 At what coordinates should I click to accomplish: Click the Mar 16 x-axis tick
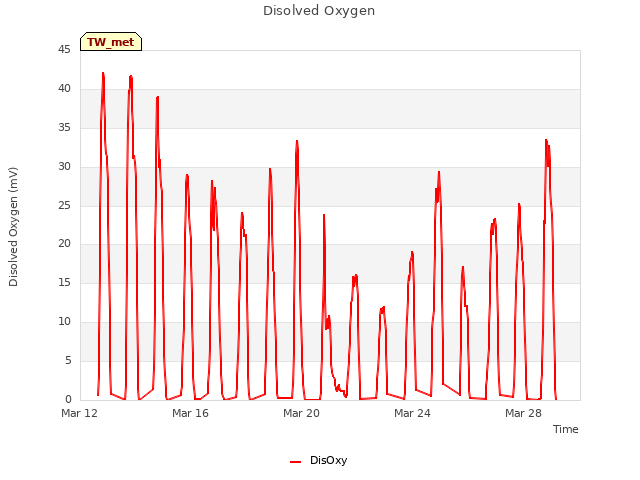[190, 413]
